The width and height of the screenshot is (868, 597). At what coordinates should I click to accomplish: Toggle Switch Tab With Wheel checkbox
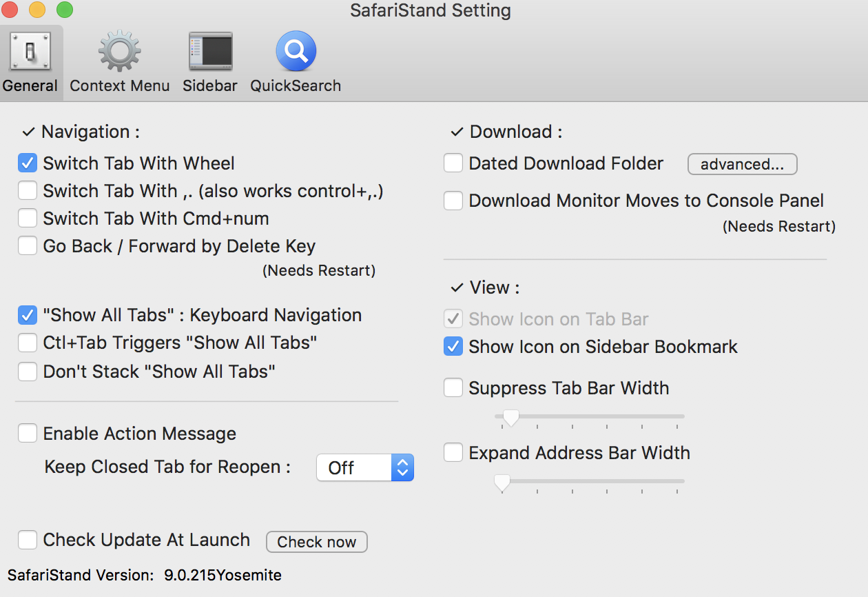click(28, 163)
